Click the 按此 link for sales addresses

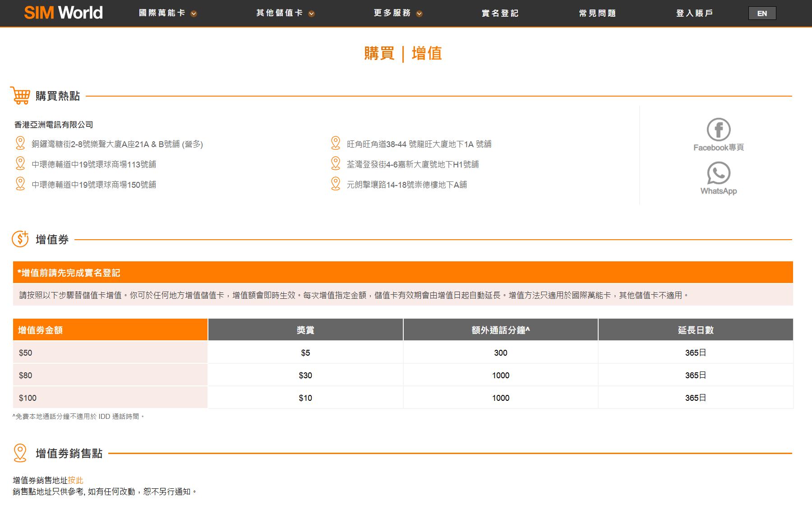tap(76, 480)
